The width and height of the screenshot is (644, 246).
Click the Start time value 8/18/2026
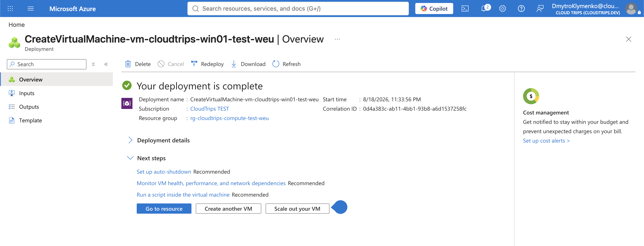pyautogui.click(x=392, y=99)
